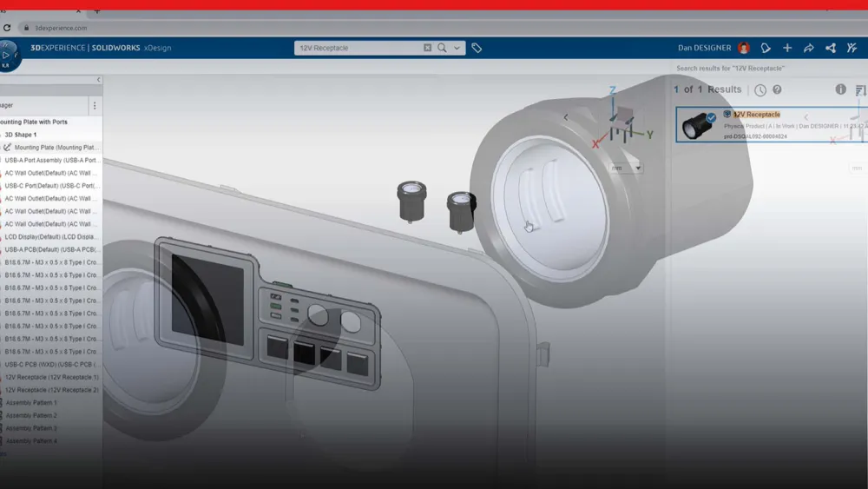Screen dimensions: 868x489
Task: Open search history clock icon
Action: pos(760,89)
